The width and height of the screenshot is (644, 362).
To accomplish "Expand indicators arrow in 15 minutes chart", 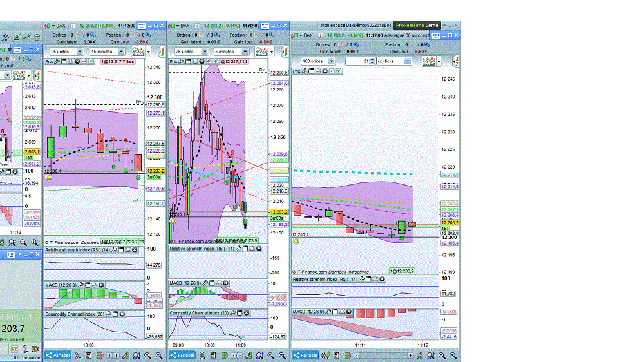I will click(x=149, y=52).
